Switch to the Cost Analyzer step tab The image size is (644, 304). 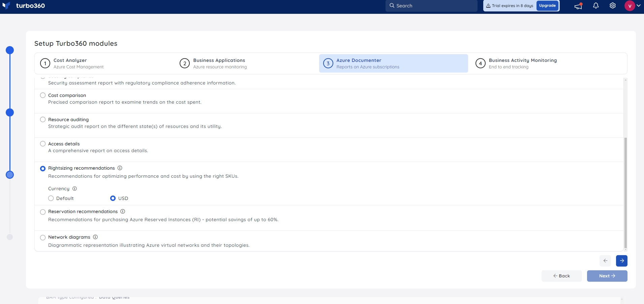(106, 63)
